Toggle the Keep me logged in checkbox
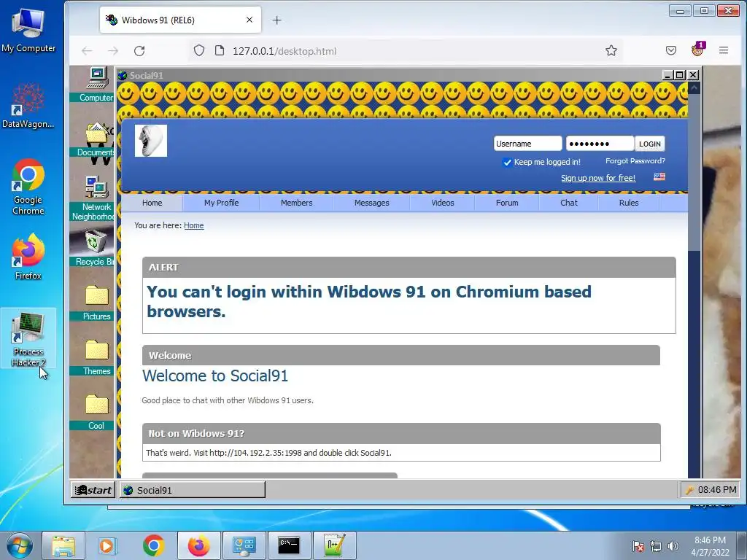 click(x=508, y=163)
